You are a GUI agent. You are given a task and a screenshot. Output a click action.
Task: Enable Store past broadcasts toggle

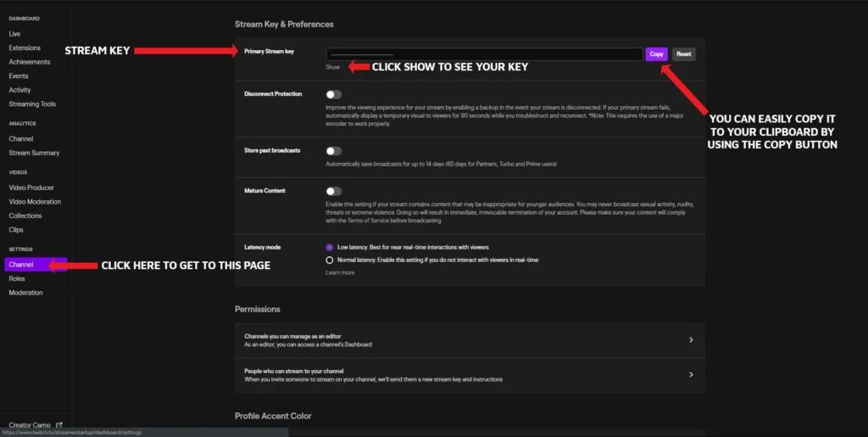[333, 151]
